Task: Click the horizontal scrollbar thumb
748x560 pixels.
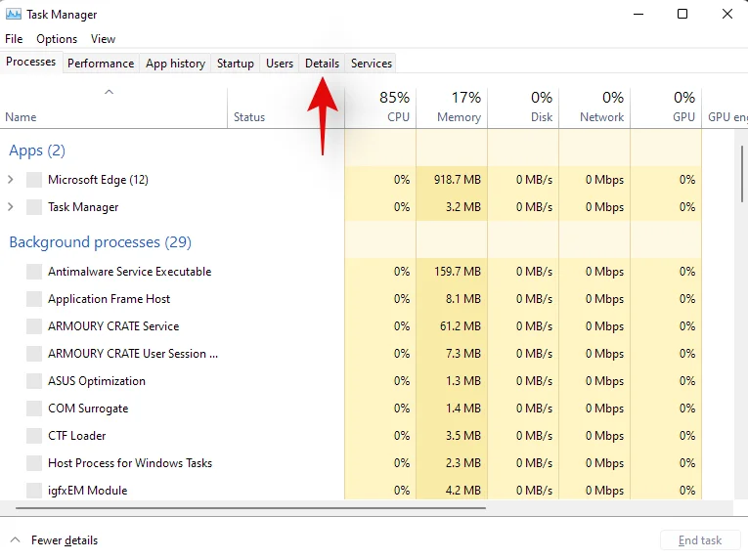Action: click(x=250, y=508)
